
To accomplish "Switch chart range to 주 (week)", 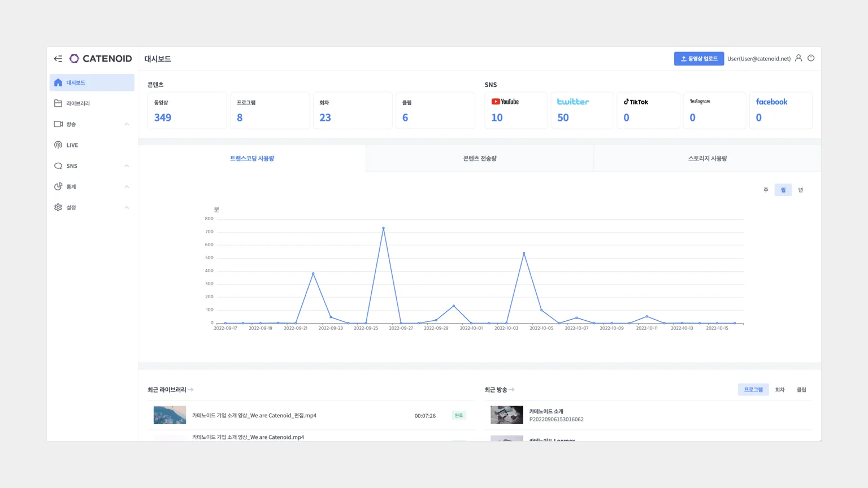I will [x=766, y=190].
